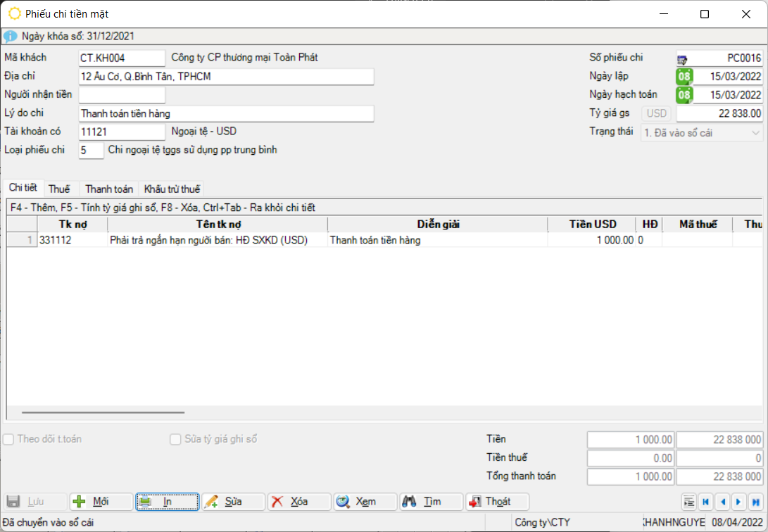Click the Mới button to create a voucher
The width and height of the screenshot is (768, 532).
101,502
